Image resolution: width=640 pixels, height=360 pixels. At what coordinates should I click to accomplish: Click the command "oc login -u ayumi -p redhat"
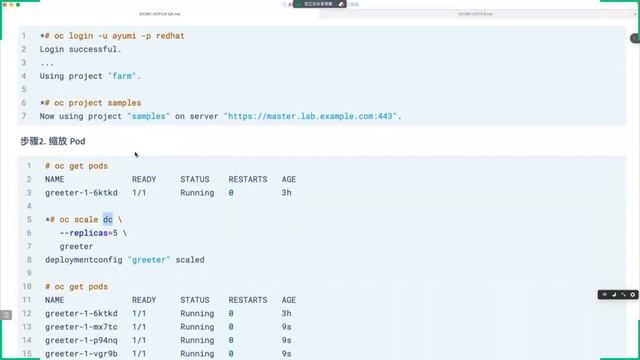[119, 36]
